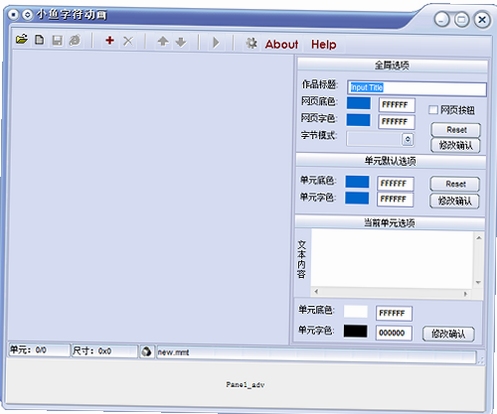The image size is (497, 414).
Task: Open the About menu
Action: (282, 44)
